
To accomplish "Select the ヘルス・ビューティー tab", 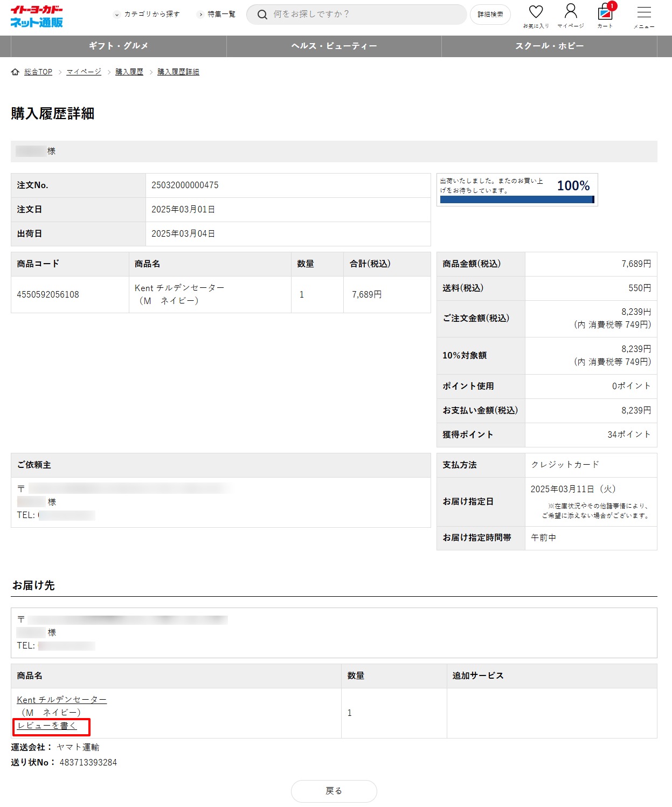I will [334, 46].
